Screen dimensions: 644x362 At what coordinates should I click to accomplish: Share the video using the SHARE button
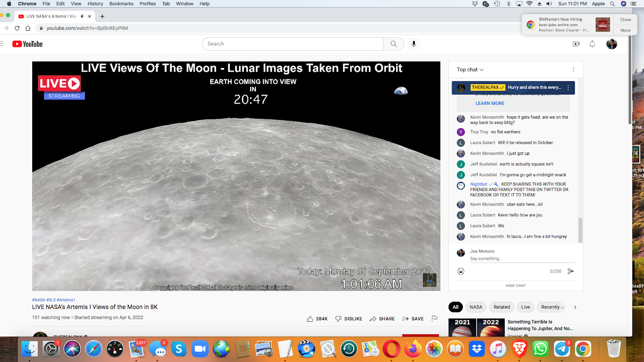[382, 319]
